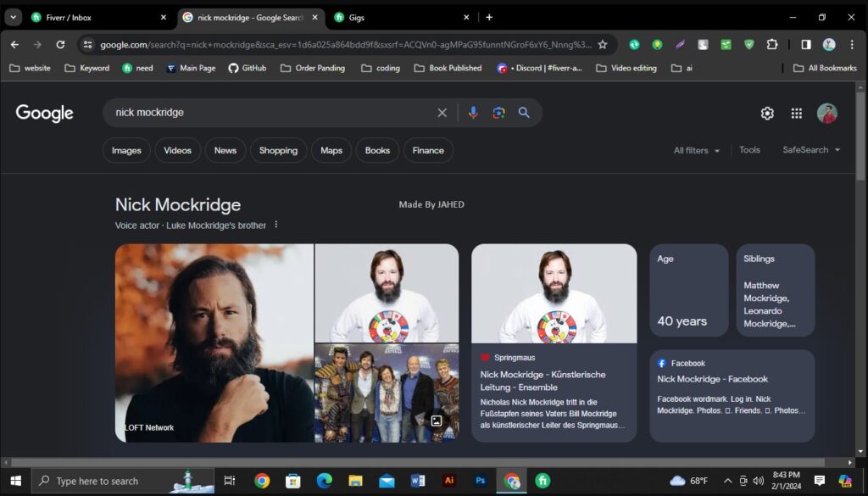Expand the All Bookmarks folder

click(x=825, y=68)
